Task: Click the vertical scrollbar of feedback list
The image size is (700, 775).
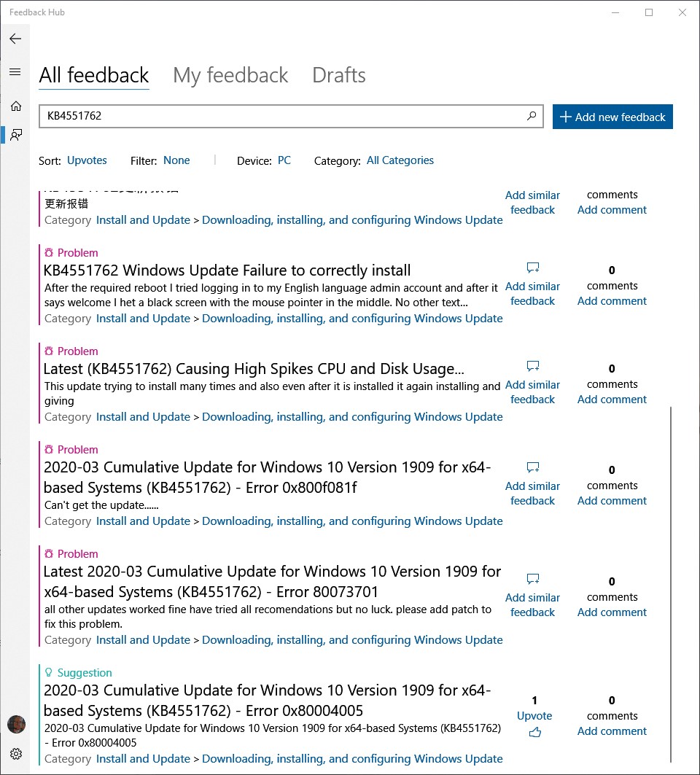Action: click(670, 583)
